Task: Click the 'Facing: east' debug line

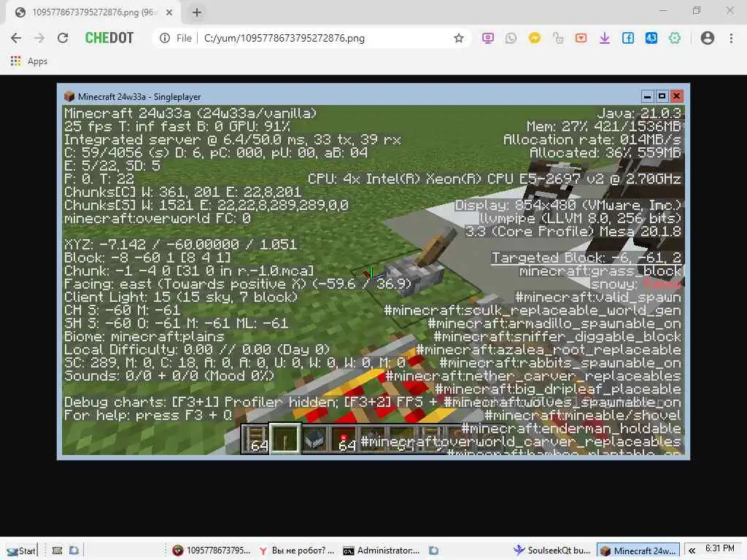Action: click(238, 284)
